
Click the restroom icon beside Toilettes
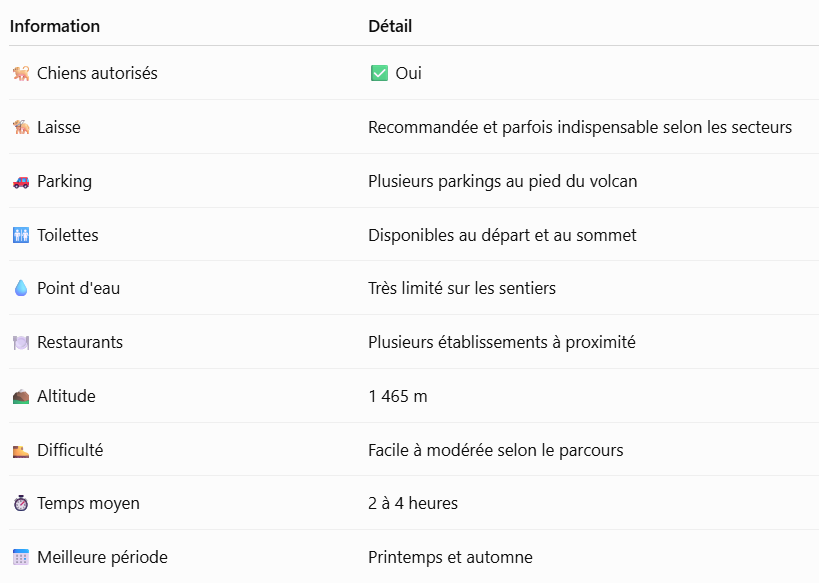(21, 235)
